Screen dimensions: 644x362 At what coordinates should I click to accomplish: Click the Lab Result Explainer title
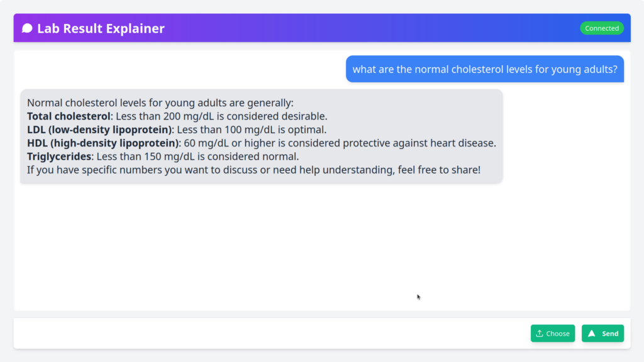pos(101,28)
